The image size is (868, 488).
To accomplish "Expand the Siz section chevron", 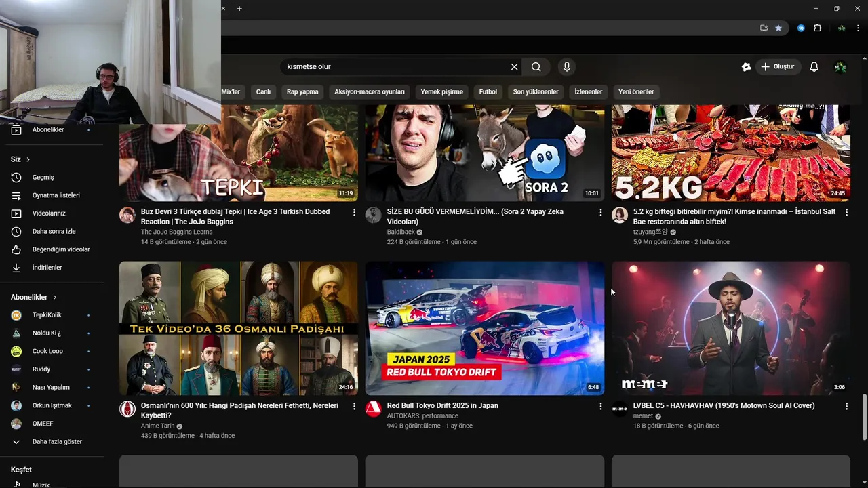I will click(x=28, y=159).
